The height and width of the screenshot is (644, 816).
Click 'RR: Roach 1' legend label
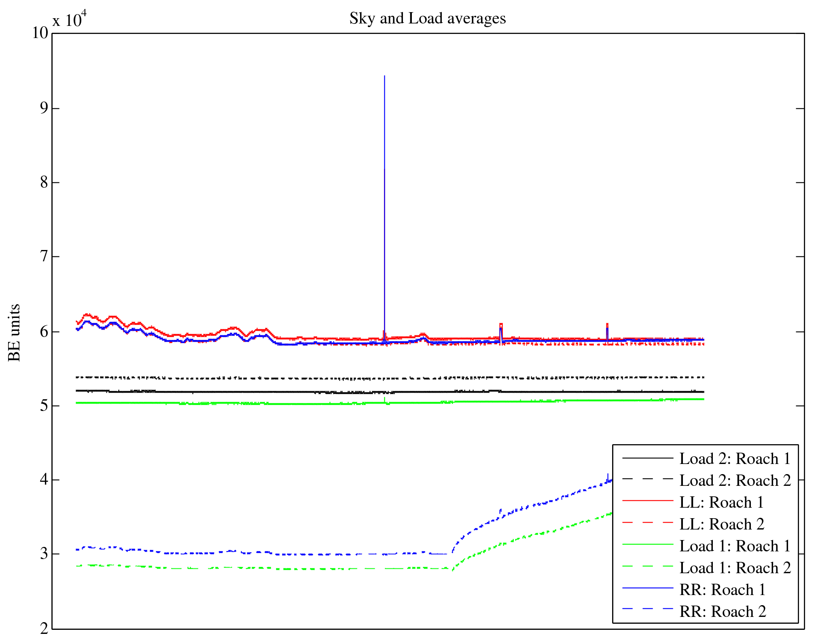click(723, 590)
